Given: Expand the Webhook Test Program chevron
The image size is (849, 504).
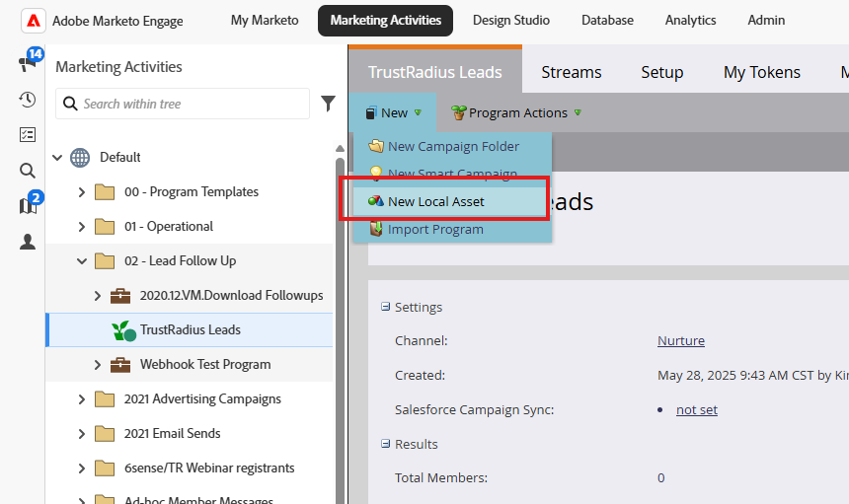Looking at the screenshot, I should pyautogui.click(x=98, y=365).
